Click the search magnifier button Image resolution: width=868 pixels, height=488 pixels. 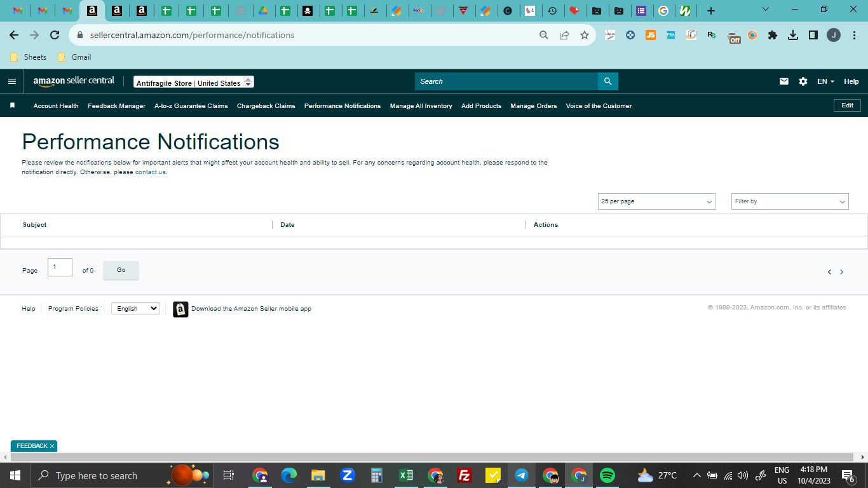tap(608, 81)
